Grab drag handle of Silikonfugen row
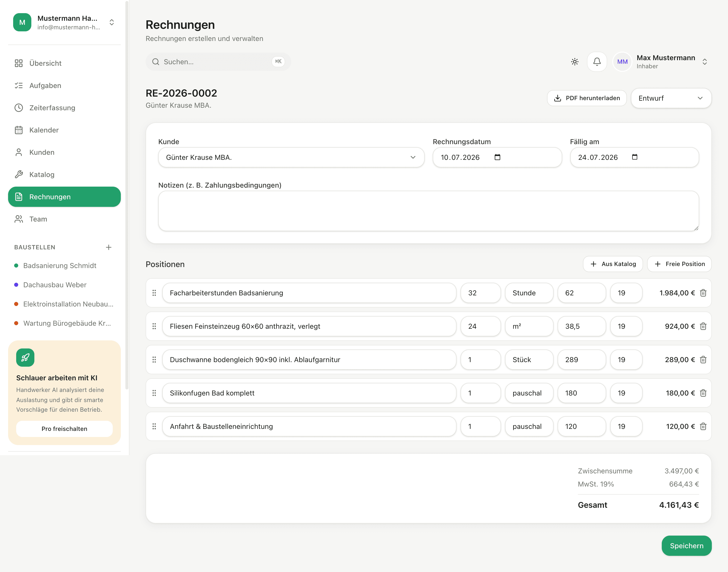Screen dimensions: 728x572 pos(154,393)
